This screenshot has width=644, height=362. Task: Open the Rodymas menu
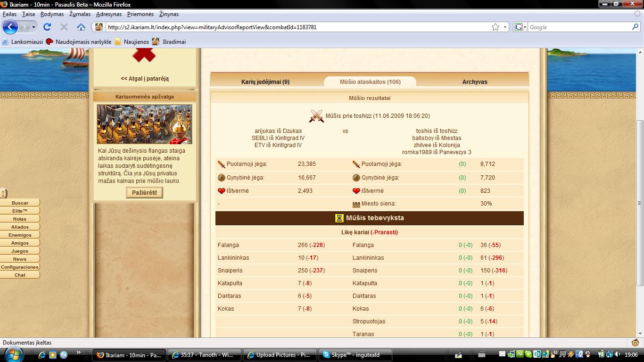tap(52, 14)
